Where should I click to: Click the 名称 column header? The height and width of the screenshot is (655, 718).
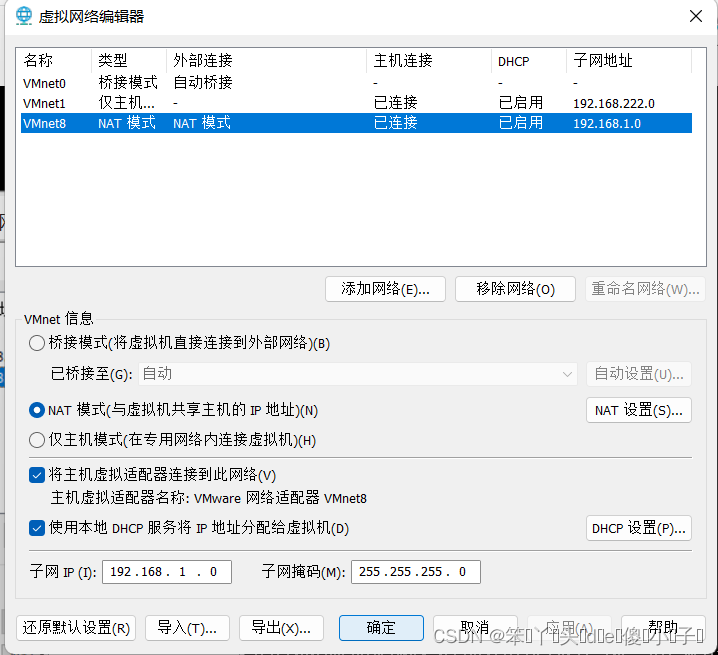click(x=54, y=60)
